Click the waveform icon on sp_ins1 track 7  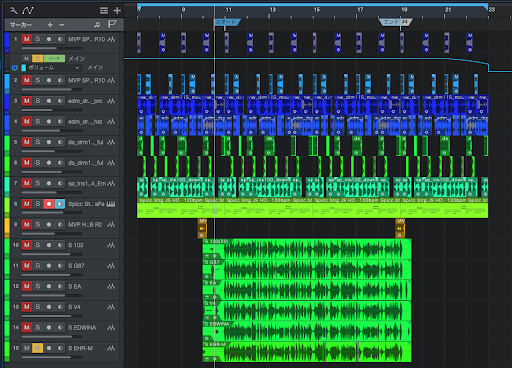tap(111, 183)
